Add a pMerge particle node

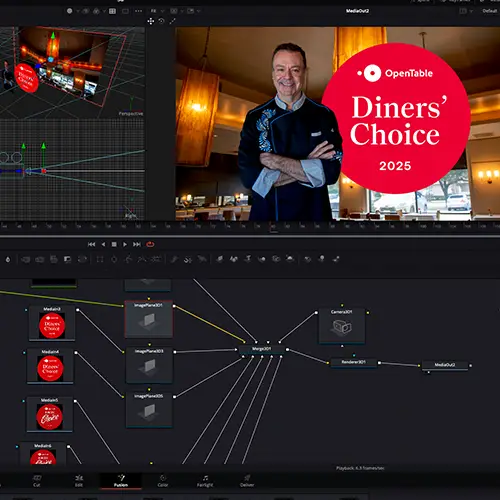click(188, 259)
